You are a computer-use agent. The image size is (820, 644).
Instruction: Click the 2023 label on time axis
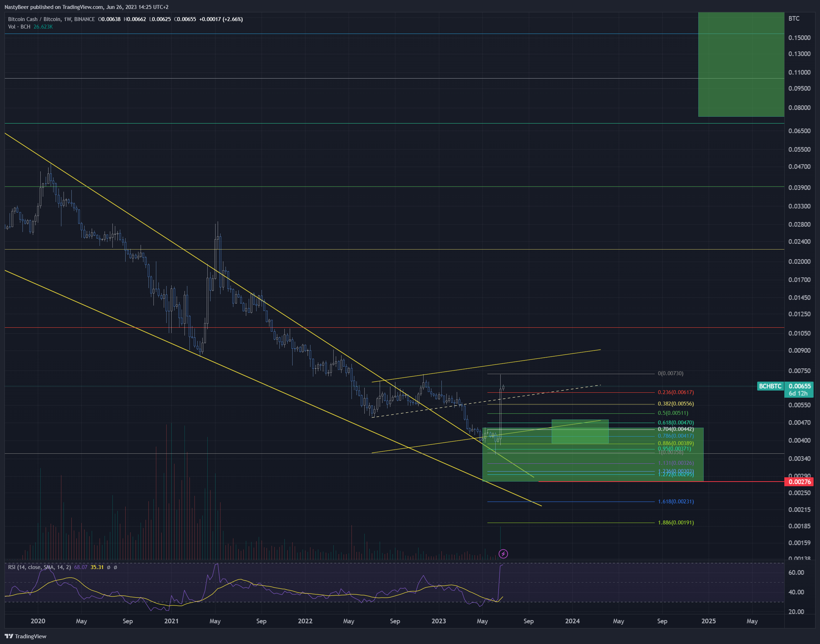(439, 621)
